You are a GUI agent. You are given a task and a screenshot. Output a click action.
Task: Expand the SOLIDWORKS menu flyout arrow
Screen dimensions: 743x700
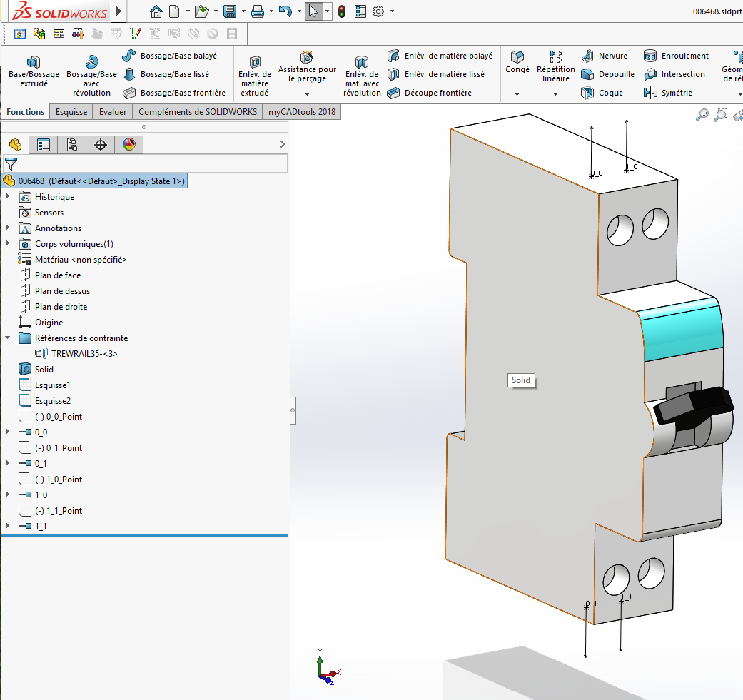tap(119, 11)
